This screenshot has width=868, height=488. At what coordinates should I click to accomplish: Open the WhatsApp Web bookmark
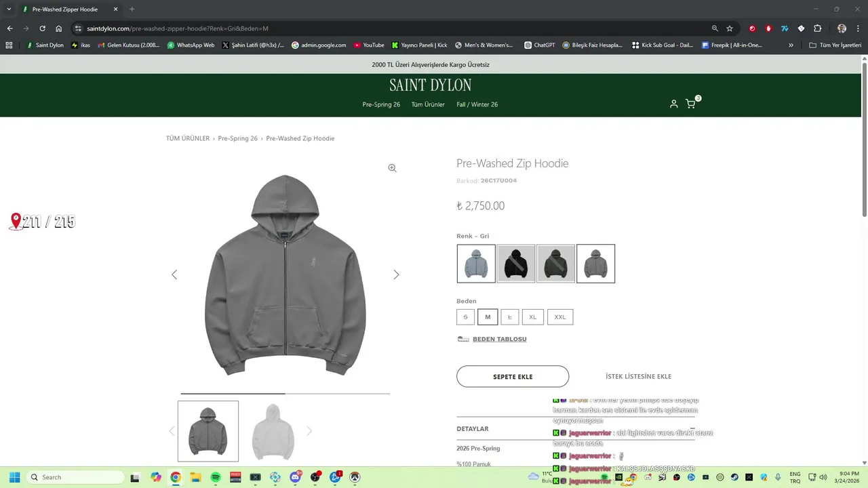pyautogui.click(x=191, y=45)
